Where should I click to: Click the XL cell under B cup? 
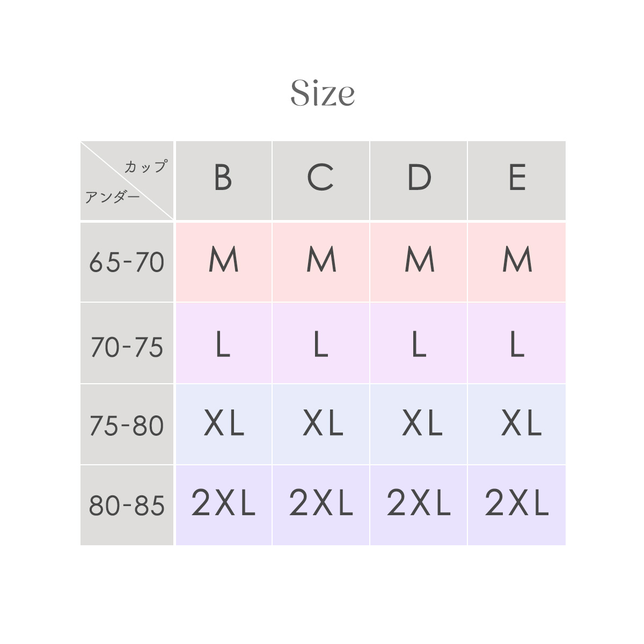(x=223, y=425)
